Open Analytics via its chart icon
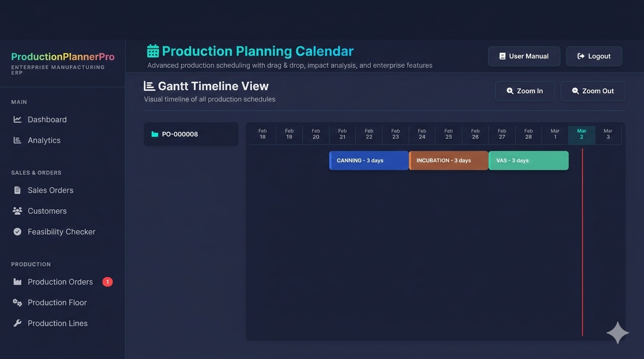The width and height of the screenshot is (644, 359). coord(17,140)
